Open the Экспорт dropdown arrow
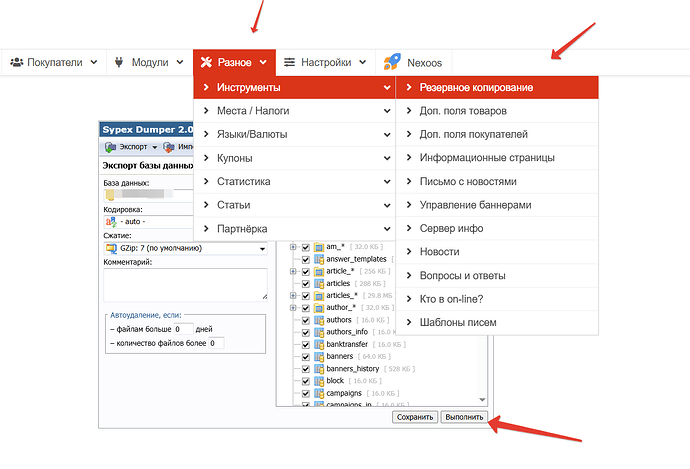This screenshot has height=469, width=690. click(154, 147)
